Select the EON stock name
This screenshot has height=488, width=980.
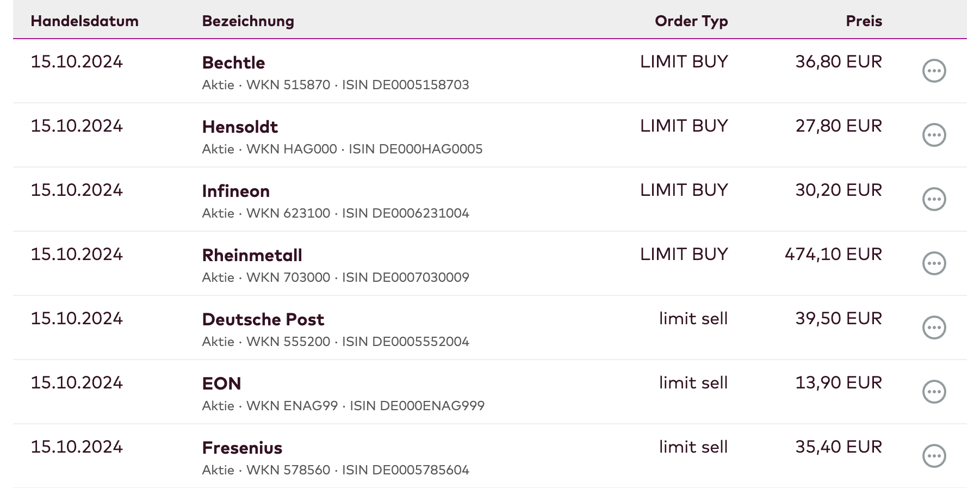[221, 384]
